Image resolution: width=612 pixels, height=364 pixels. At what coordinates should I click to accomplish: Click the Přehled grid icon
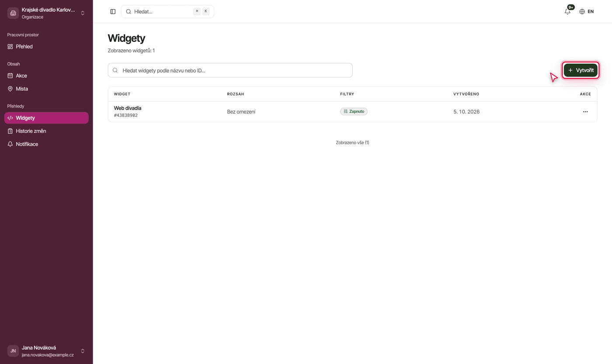10,47
